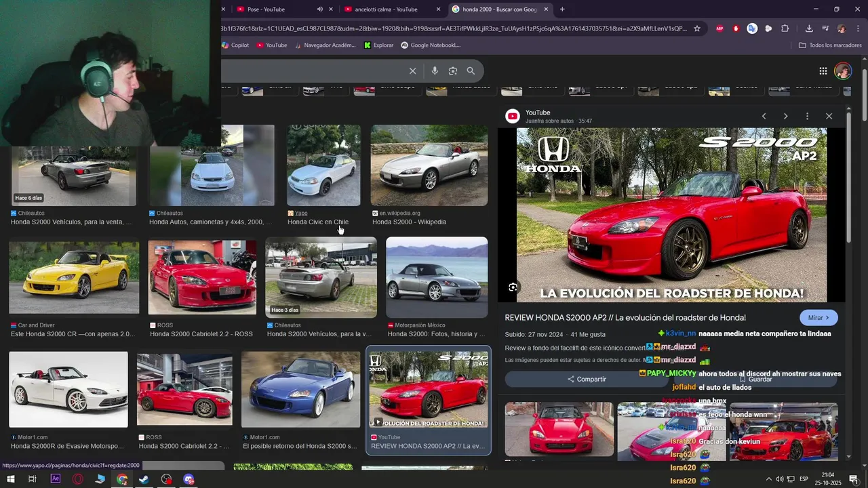Select the yellow Honda S2000 CR thumbnail
Viewport: 868px width, 488px height.
74,279
